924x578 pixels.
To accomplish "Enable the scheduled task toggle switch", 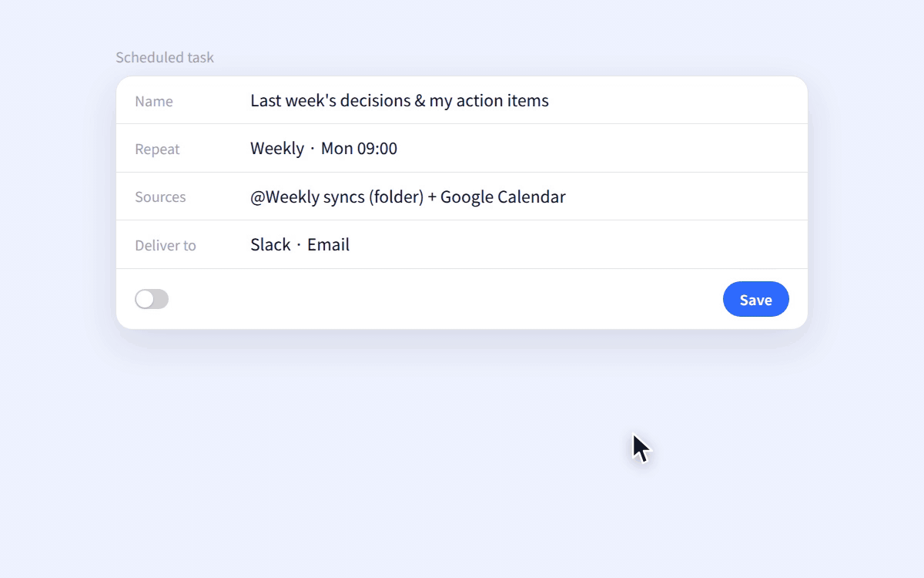I will [152, 299].
